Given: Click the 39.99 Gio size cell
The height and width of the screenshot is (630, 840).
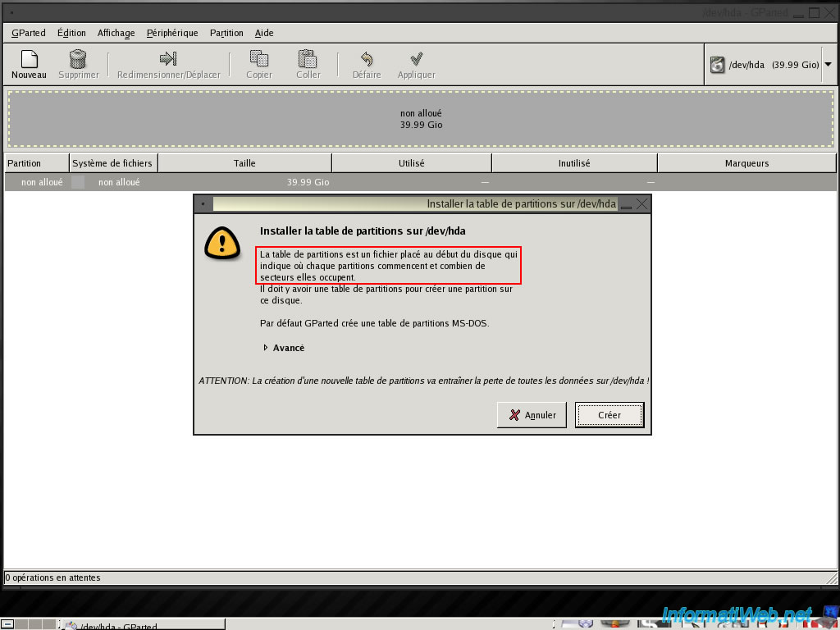Looking at the screenshot, I should click(x=308, y=182).
